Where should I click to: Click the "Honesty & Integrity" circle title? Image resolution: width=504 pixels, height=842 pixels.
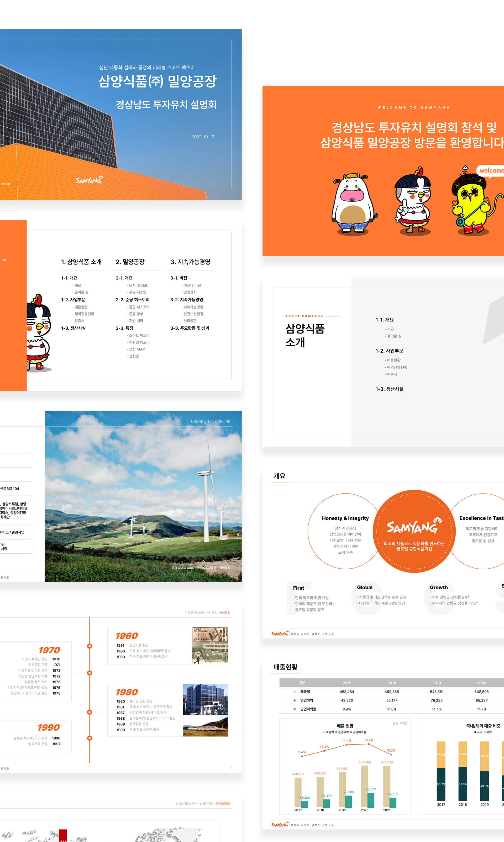point(345,518)
